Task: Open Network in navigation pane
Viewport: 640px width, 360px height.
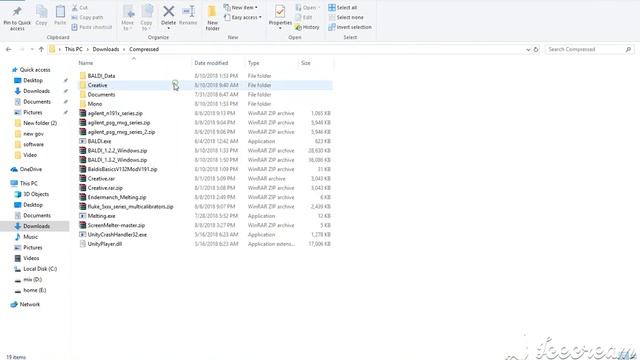Action: [x=30, y=304]
